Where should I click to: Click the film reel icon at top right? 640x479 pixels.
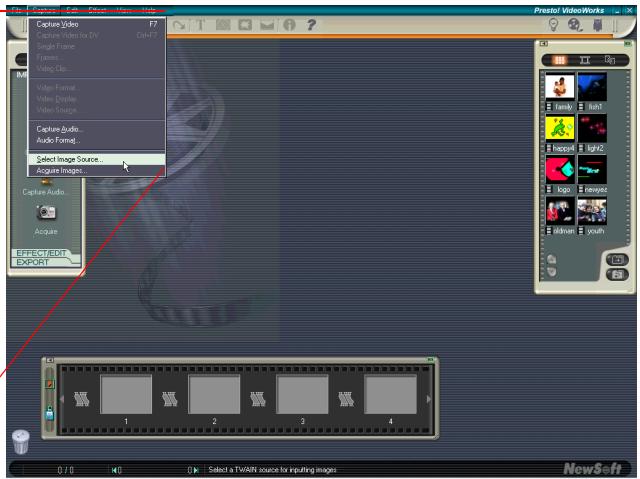[575, 25]
